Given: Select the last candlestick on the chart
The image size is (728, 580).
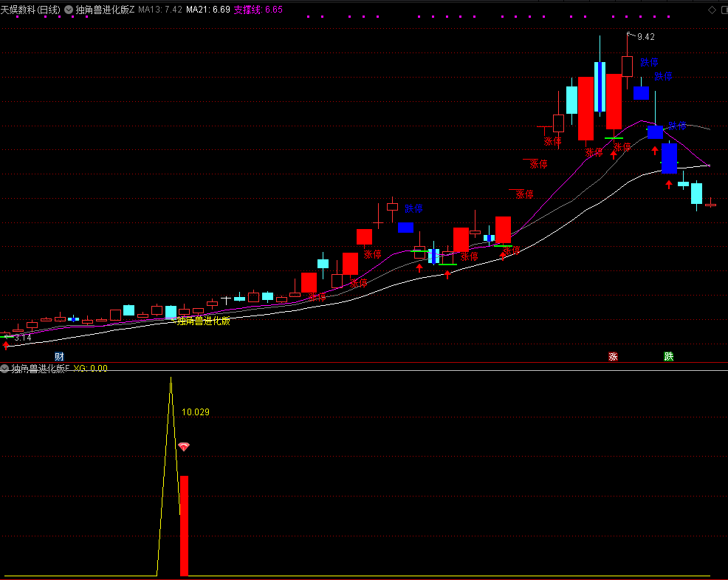Looking at the screenshot, I should pos(710,205).
